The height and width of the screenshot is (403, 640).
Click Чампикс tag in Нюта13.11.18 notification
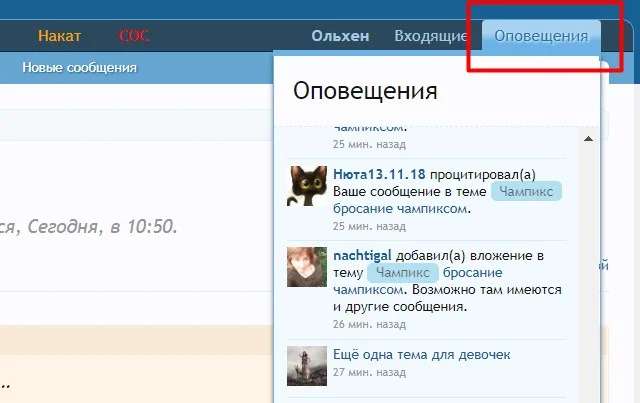(526, 191)
